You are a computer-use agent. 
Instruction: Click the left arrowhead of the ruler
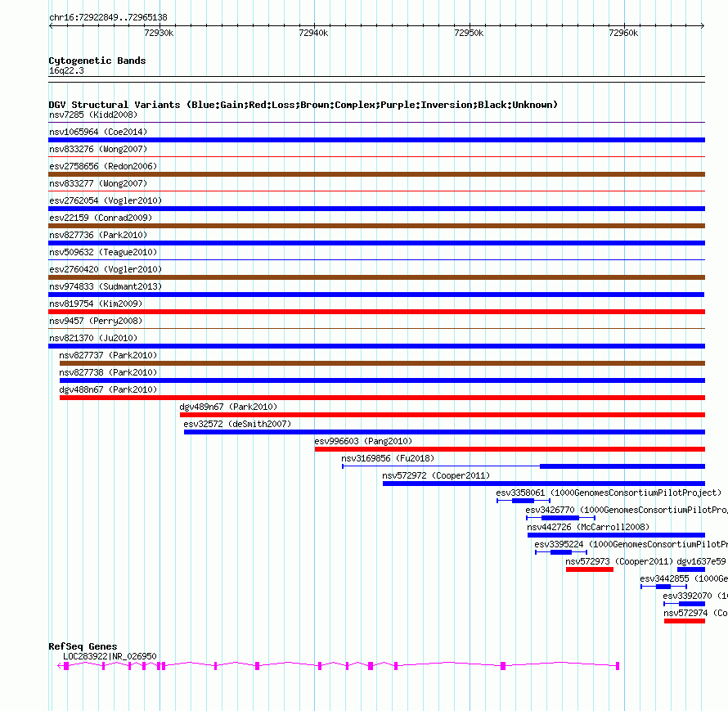coord(51,26)
